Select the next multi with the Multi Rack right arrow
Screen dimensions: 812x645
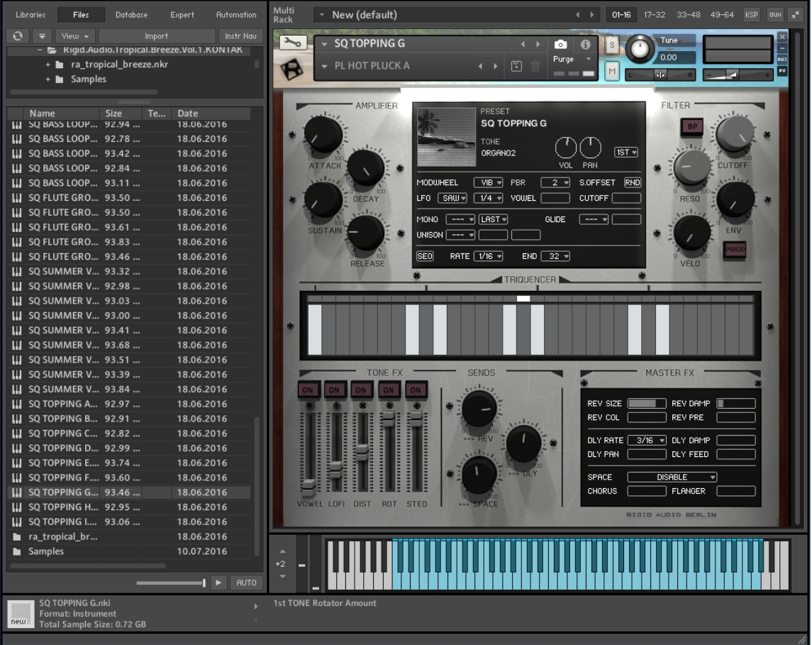[592, 14]
